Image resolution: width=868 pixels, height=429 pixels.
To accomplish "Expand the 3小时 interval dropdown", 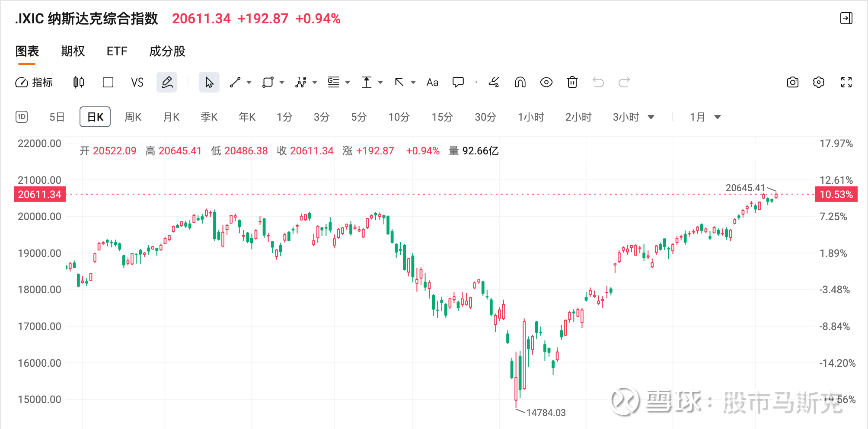I will click(x=651, y=117).
